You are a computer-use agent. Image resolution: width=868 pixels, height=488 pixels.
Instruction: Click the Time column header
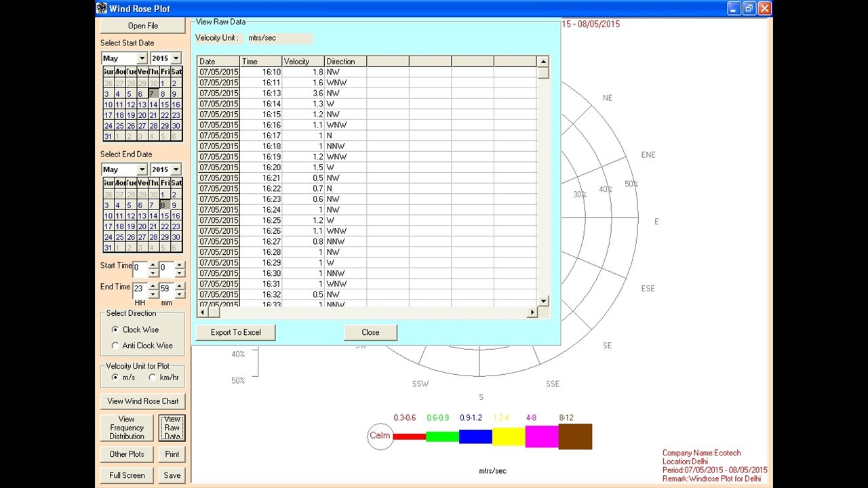pyautogui.click(x=261, y=61)
